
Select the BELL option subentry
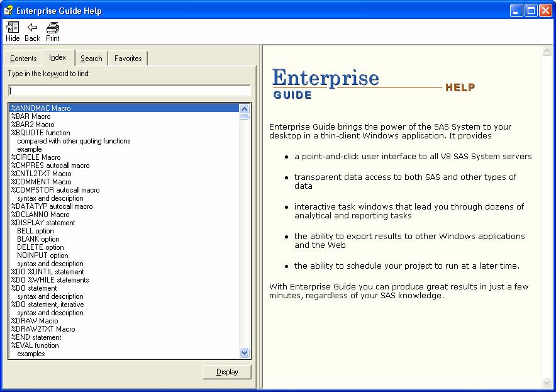(x=35, y=230)
